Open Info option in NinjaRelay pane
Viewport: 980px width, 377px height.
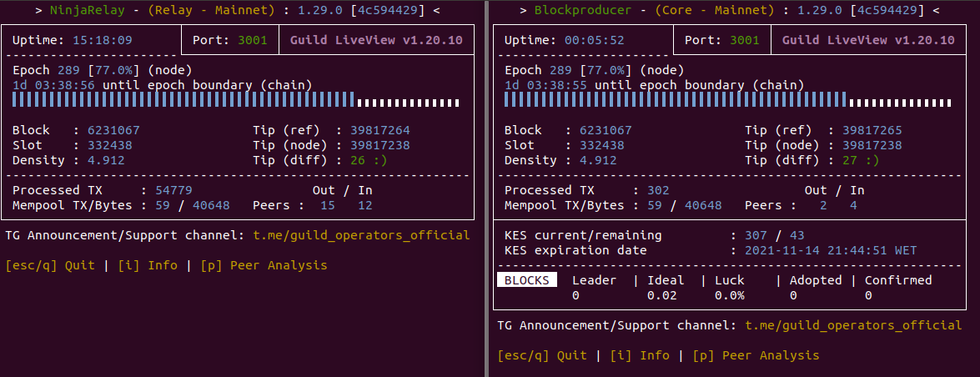coord(148,265)
